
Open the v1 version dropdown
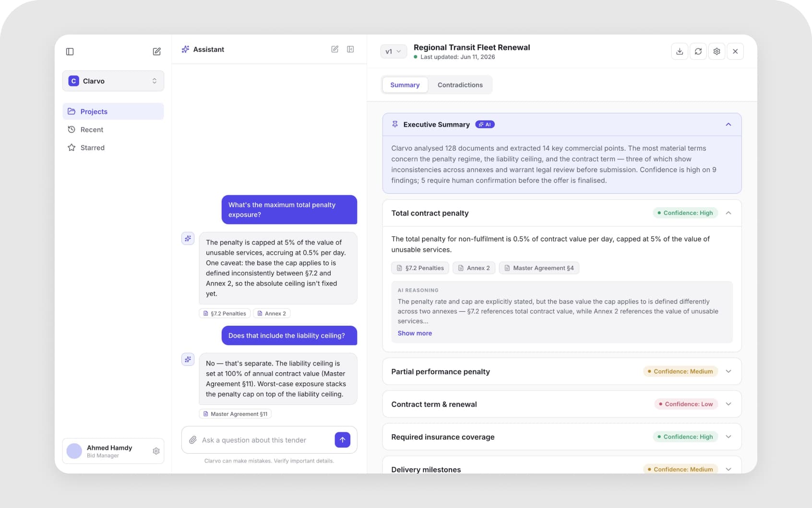394,51
